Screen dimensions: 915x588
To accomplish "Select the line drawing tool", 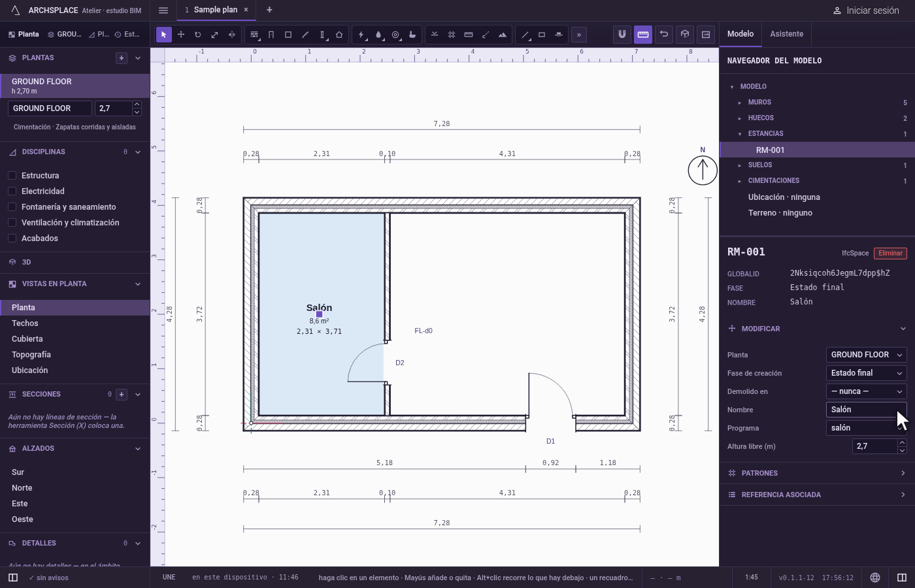I will click(x=525, y=35).
